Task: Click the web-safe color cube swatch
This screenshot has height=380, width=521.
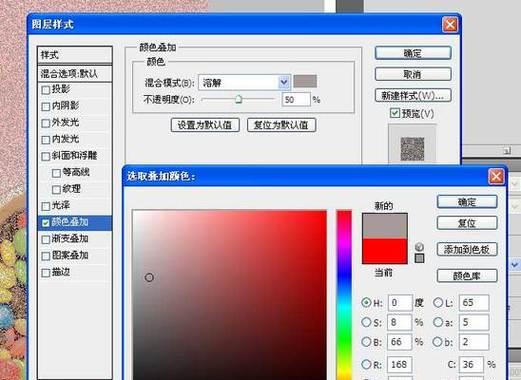Action: [419, 258]
